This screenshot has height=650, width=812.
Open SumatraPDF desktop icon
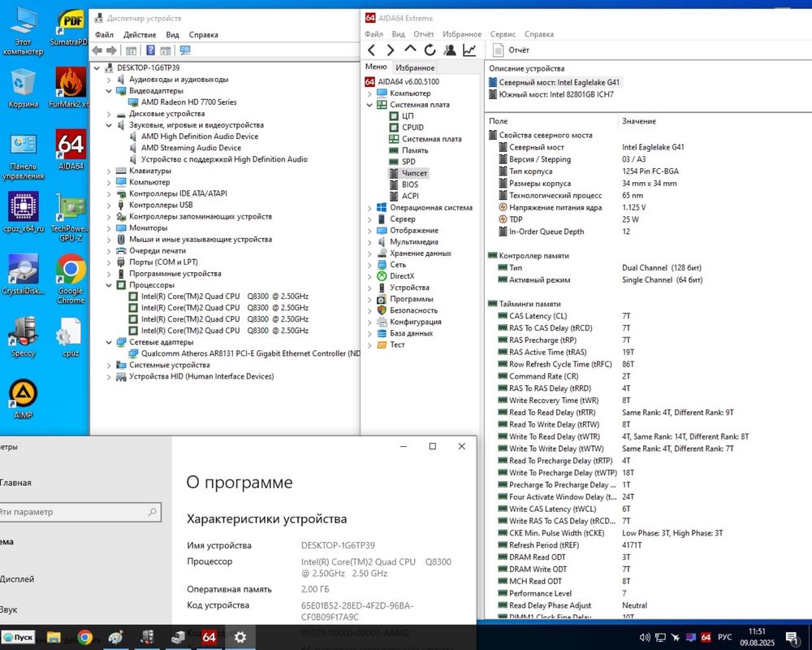click(71, 28)
